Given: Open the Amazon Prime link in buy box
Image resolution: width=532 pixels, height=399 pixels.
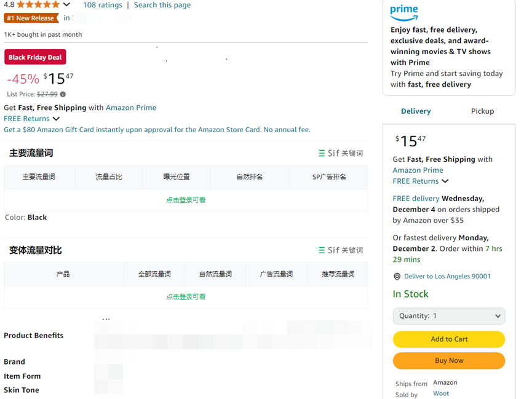Looking at the screenshot, I should click(x=418, y=170).
